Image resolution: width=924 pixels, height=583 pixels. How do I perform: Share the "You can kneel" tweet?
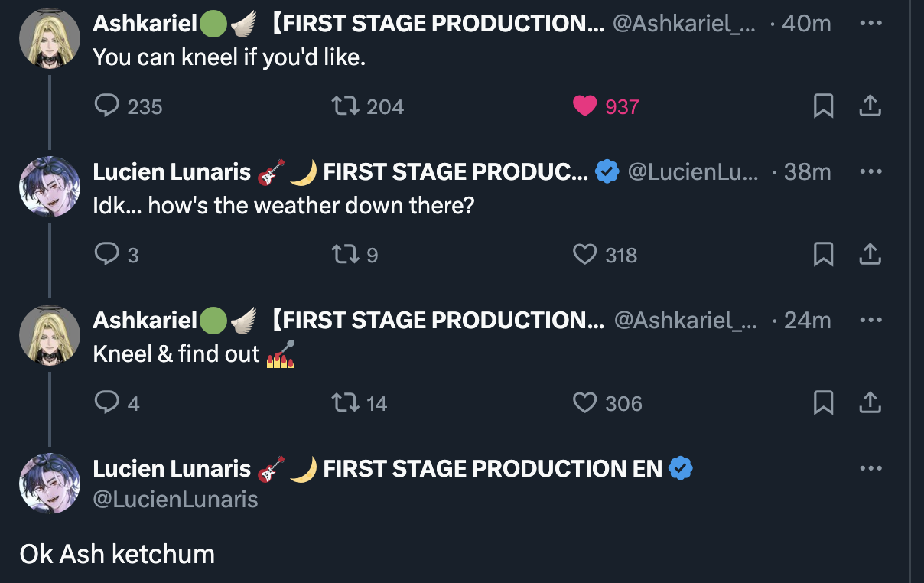click(870, 106)
